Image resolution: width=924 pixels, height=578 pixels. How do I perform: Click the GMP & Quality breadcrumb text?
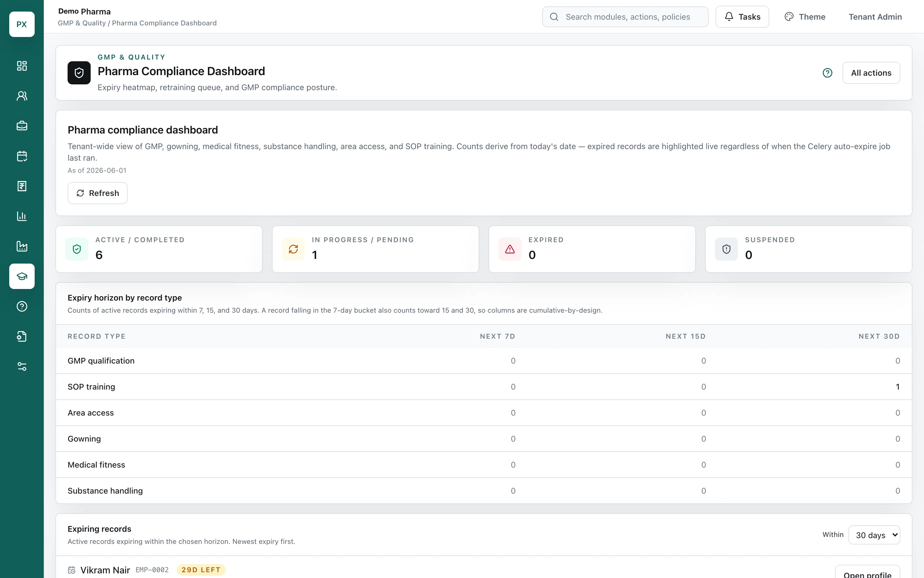[x=82, y=23]
